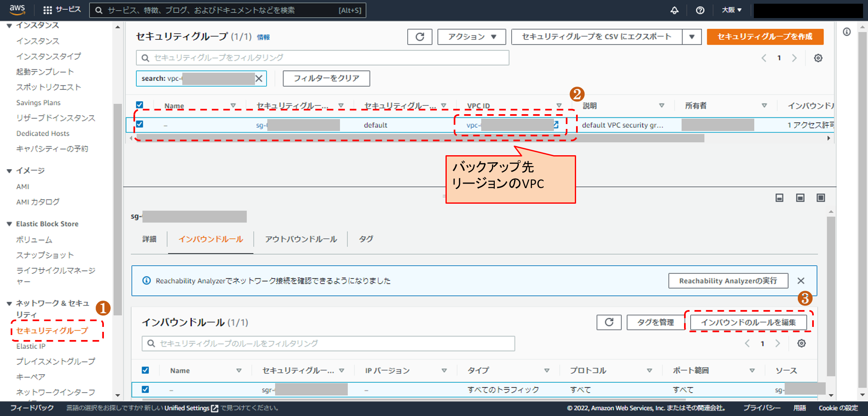Click セキュリティグループを作成 button
The width and height of the screenshot is (868, 416).
[x=765, y=37]
